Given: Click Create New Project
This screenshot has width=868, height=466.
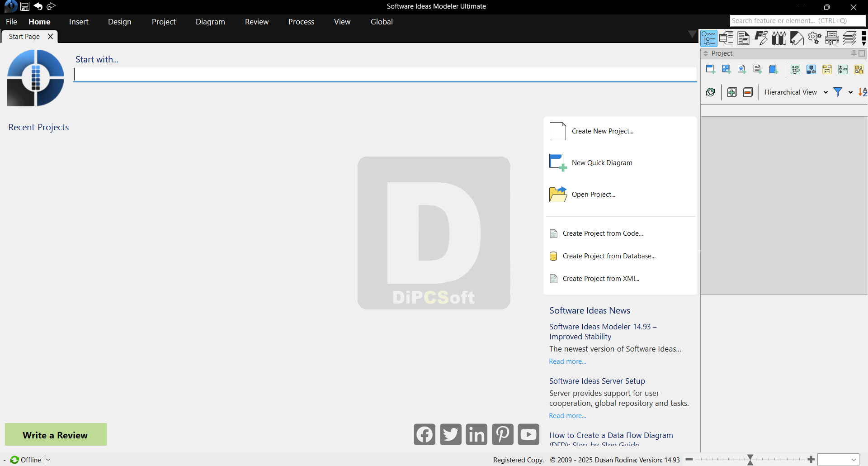Looking at the screenshot, I should coord(603,131).
